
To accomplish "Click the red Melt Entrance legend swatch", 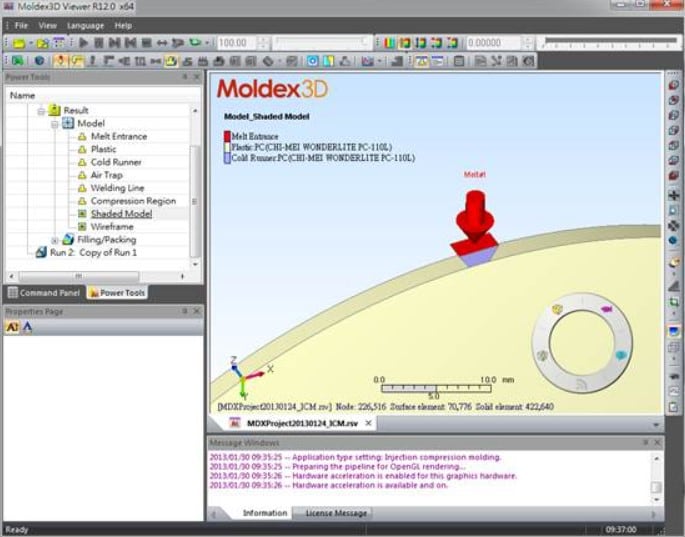I will 227,136.
